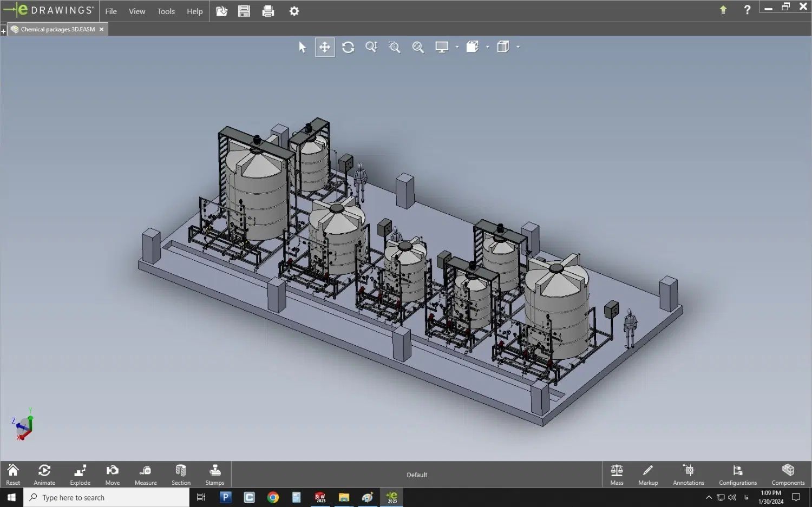
Task: Click the Explode tool
Action: click(80, 475)
